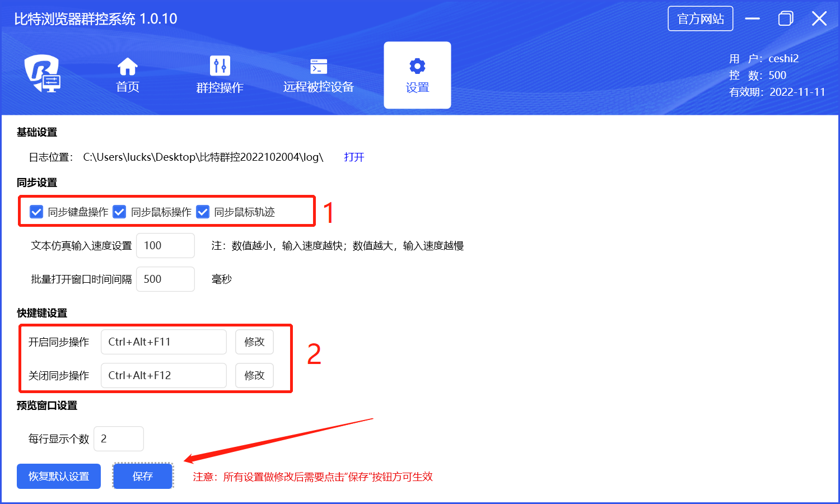The height and width of the screenshot is (504, 840).
Task: Toggle the 同步鼠标操作 checkbox
Action: [119, 212]
